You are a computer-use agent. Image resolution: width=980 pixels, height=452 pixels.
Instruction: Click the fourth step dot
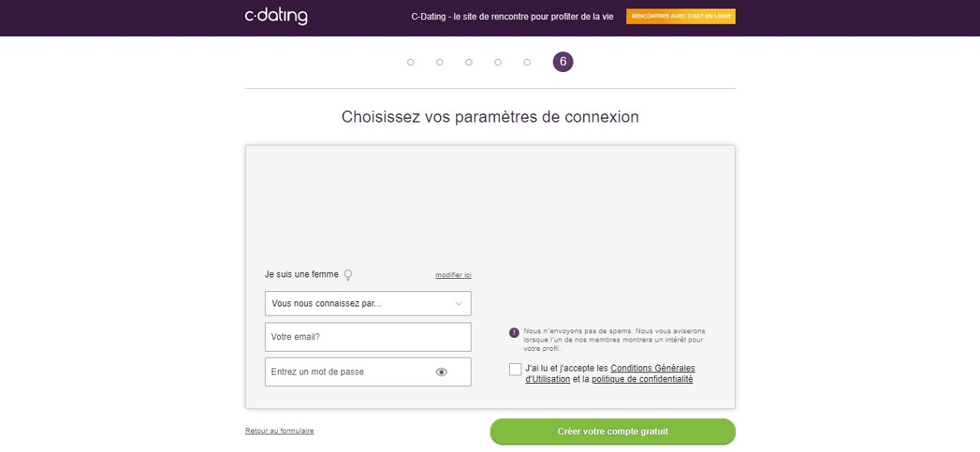click(x=498, y=62)
